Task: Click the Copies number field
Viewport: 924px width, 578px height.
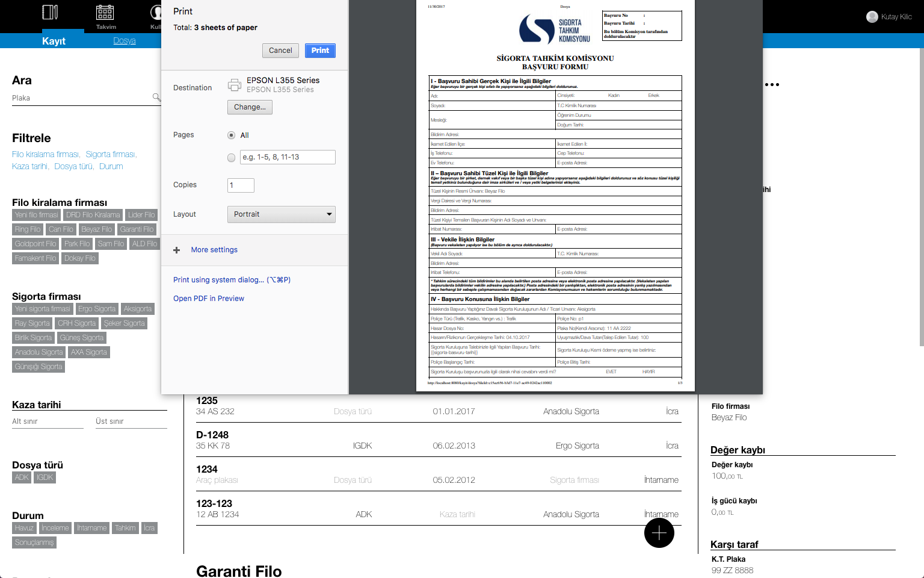Action: (241, 185)
